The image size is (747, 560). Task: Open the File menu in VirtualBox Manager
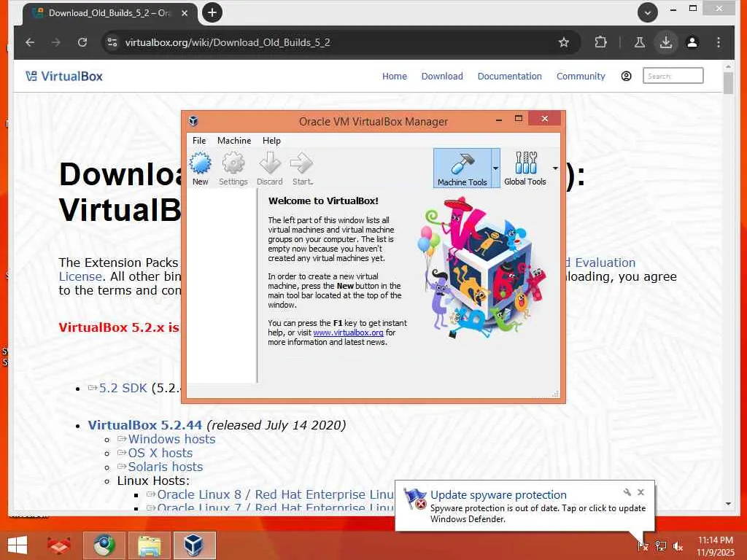tap(199, 141)
